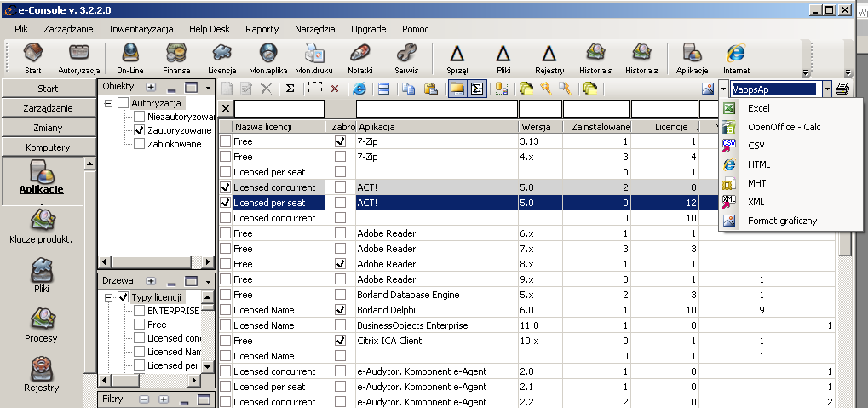Click the Filtry panel minus button

(143, 399)
